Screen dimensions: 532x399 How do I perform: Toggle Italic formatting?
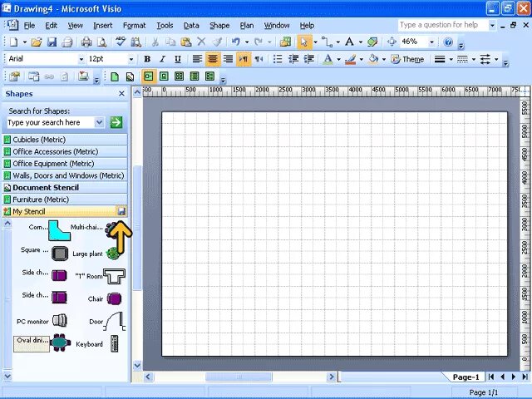tap(163, 59)
